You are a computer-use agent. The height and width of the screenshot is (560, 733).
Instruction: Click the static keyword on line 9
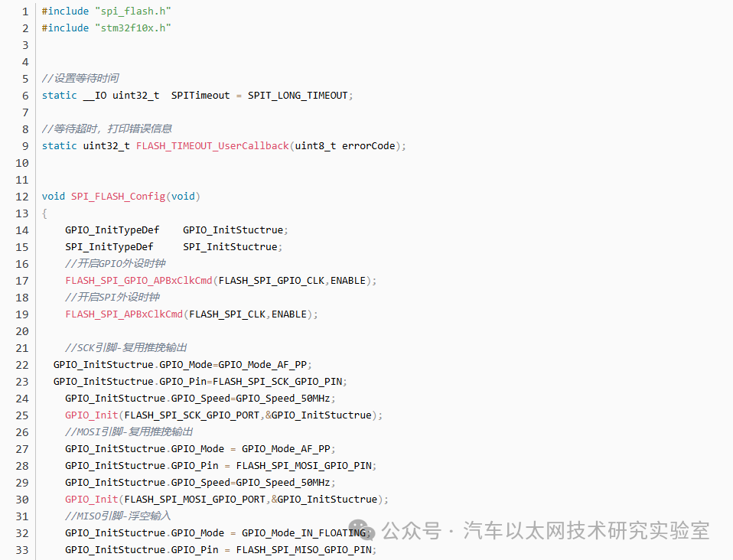60,146
